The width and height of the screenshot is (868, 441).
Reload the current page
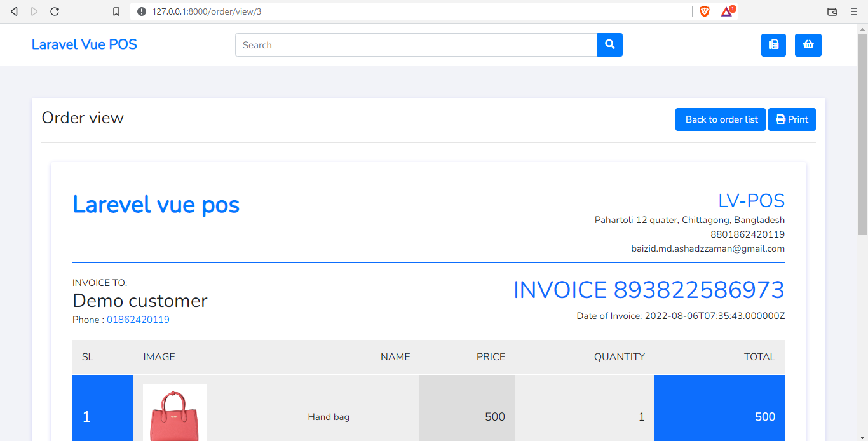pyautogui.click(x=55, y=11)
